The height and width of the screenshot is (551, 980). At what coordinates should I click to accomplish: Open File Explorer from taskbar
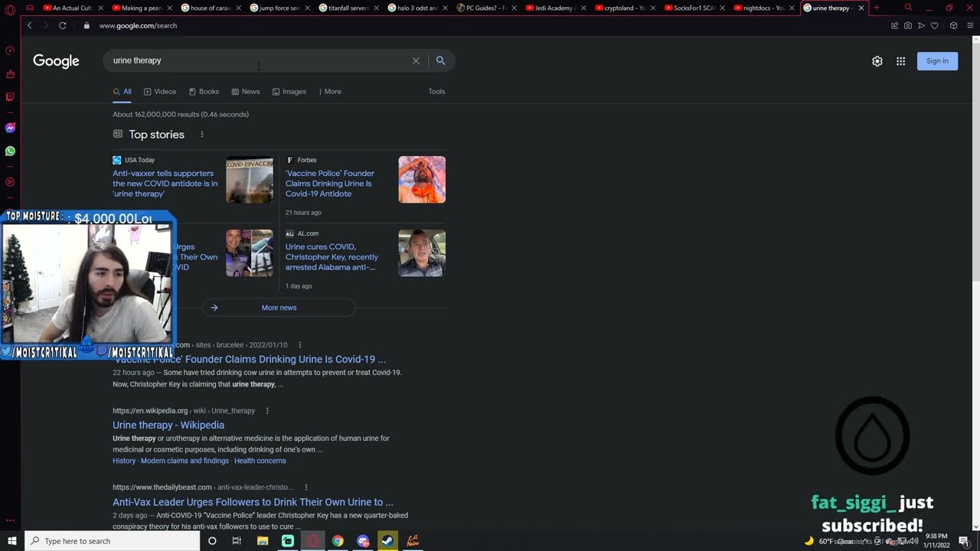pyautogui.click(x=263, y=541)
